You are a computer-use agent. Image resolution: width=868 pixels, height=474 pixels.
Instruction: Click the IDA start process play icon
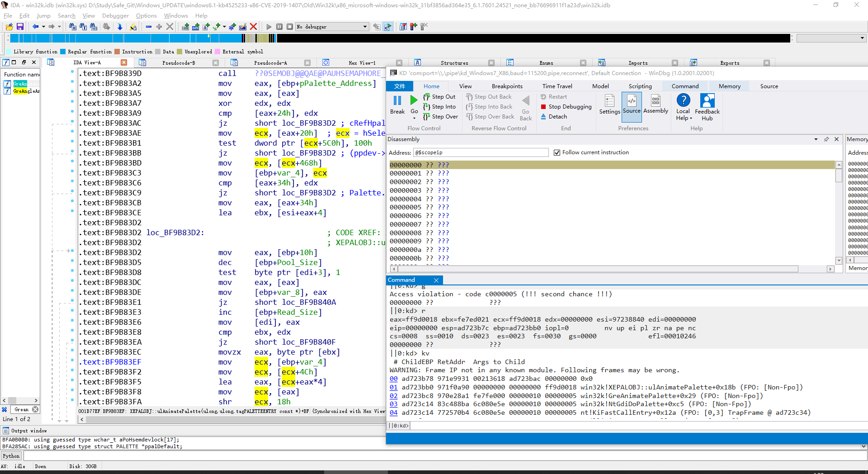(269, 27)
